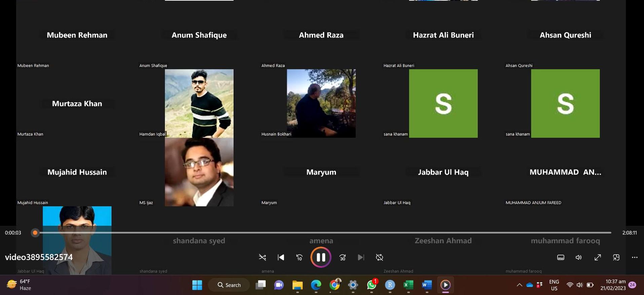The width and height of the screenshot is (644, 295).
Task: Click the sana khanam tile under Hazrat Ali Buneri
Action: [x=443, y=103]
